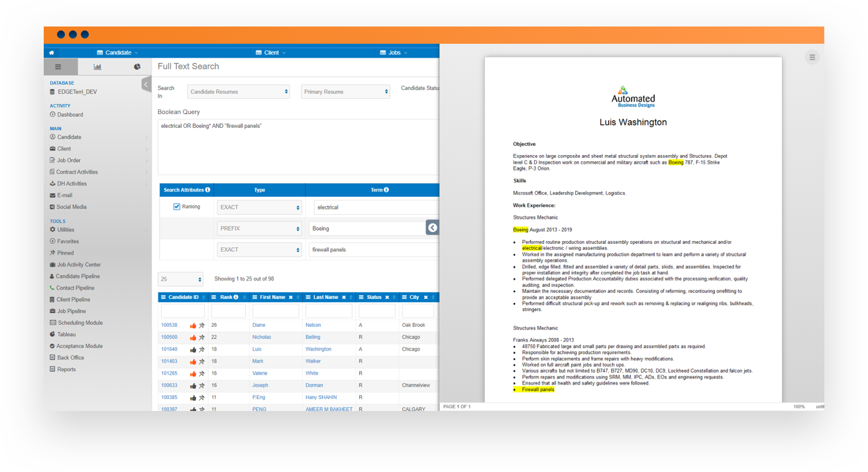Open the resume viewer hamburger menu button
Image resolution: width=868 pixels, height=472 pixels.
tap(812, 58)
